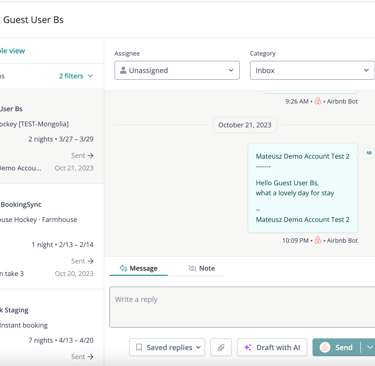The image size is (375, 366).
Task: Click the Sent arrow on Oct 20 conversation
Action: pyautogui.click(x=90, y=261)
